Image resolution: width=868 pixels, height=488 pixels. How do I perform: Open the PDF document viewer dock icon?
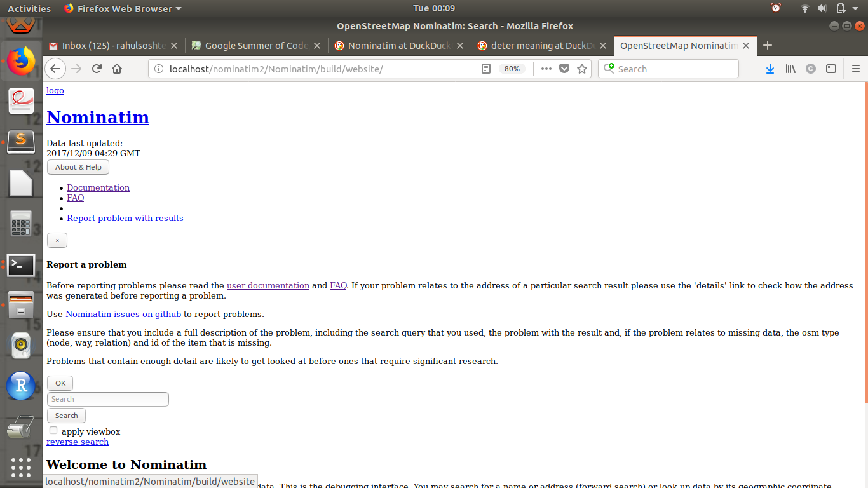coord(21,101)
